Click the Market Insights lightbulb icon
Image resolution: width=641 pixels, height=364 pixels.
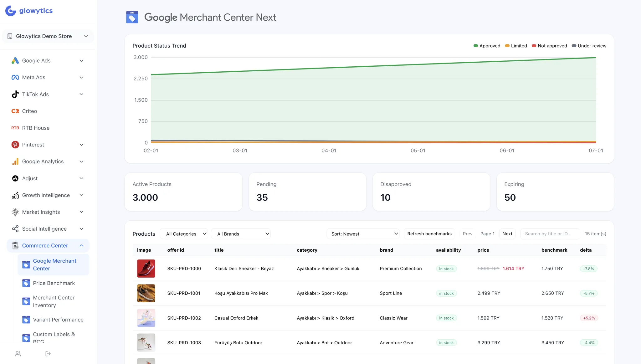pos(15,212)
